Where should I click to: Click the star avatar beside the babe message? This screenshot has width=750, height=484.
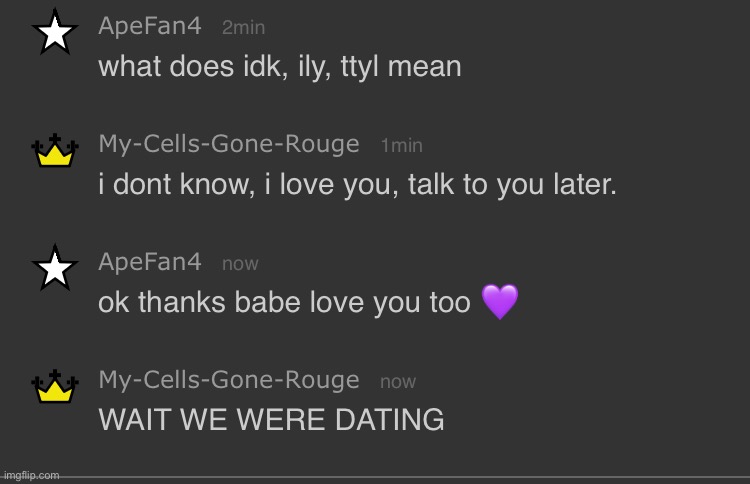pos(55,268)
